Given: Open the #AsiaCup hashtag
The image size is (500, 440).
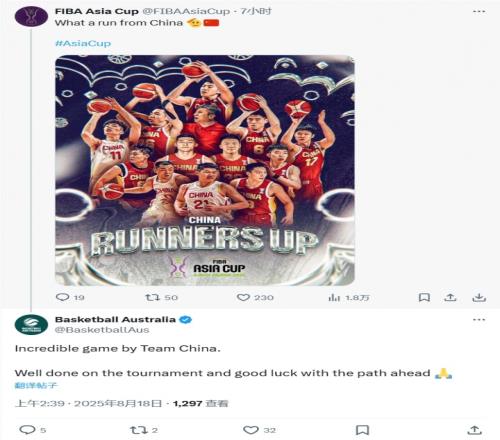Looking at the screenshot, I should coord(83,43).
